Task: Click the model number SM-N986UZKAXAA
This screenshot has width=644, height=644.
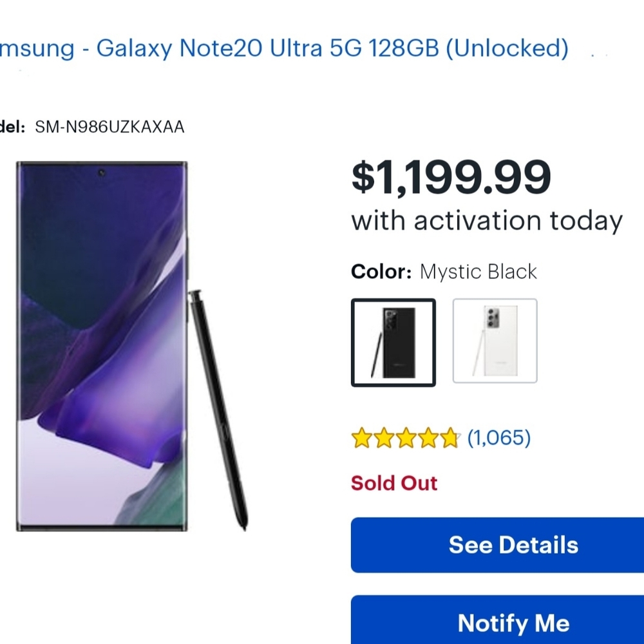Action: 109,127
